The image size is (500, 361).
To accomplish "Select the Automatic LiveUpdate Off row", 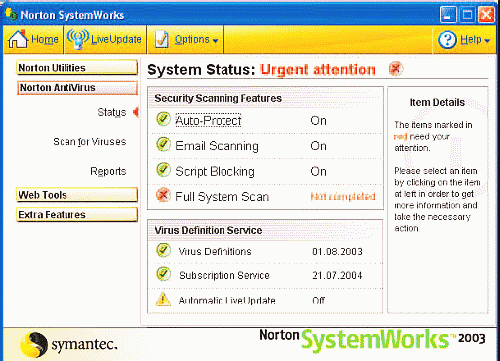I will click(x=266, y=300).
